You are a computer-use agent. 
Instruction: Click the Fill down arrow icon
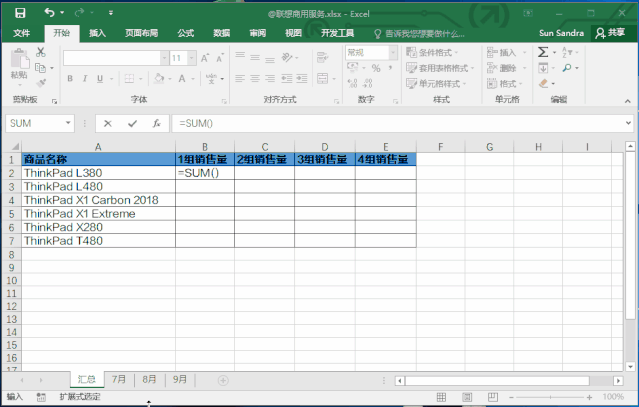pos(543,68)
